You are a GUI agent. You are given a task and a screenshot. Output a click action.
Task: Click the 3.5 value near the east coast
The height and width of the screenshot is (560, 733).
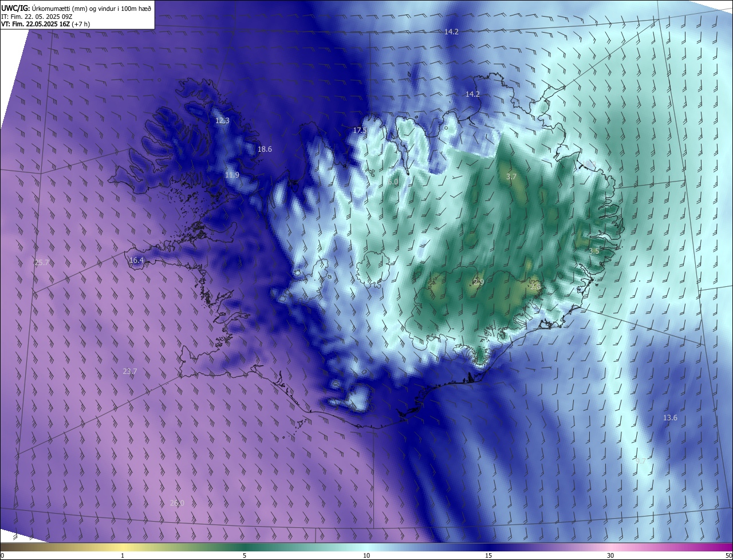tap(594, 251)
